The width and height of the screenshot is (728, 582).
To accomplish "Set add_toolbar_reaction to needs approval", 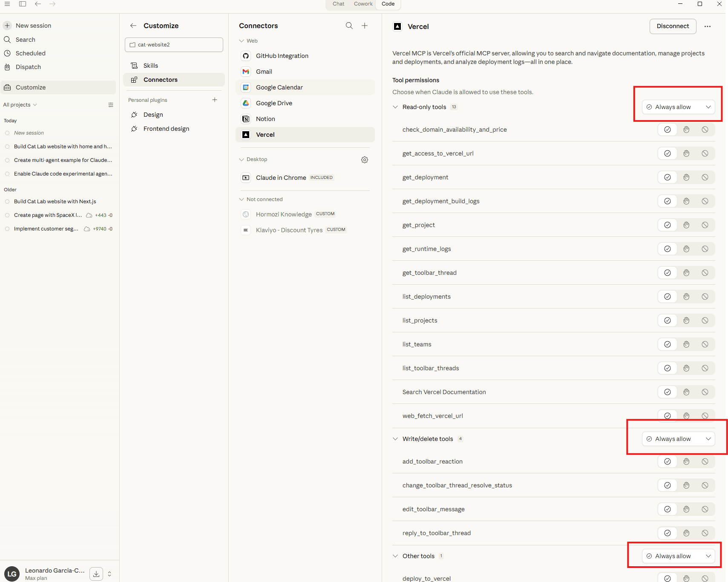I will [x=686, y=461].
